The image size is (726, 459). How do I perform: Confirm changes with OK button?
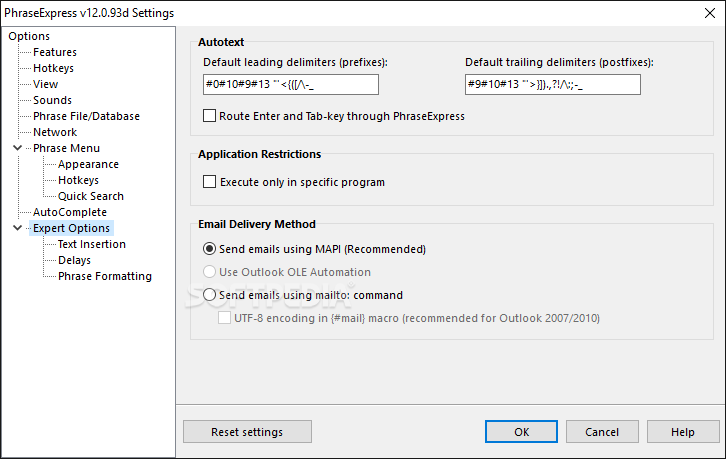pyautogui.click(x=521, y=432)
